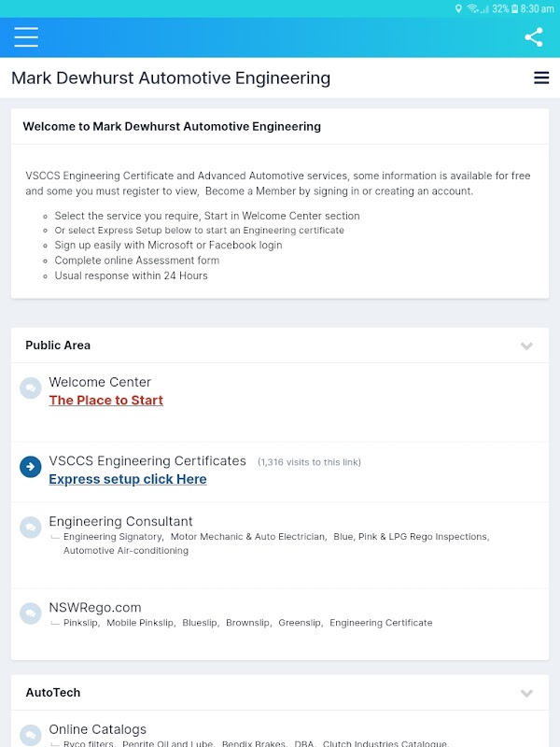Image resolution: width=560 pixels, height=747 pixels.
Task: Click the VSCCS Engineering Certificates arrow icon
Action: 31,466
